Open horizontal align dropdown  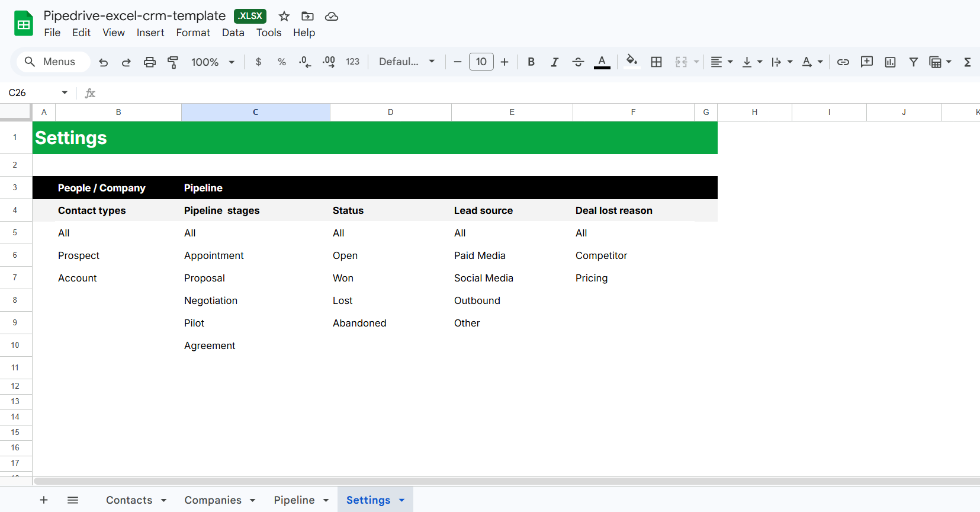tap(721, 62)
